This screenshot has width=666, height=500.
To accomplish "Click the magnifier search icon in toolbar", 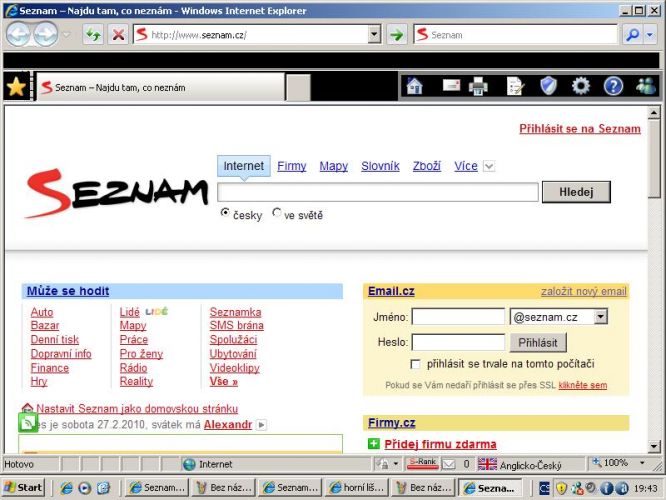I will pyautogui.click(x=632, y=34).
